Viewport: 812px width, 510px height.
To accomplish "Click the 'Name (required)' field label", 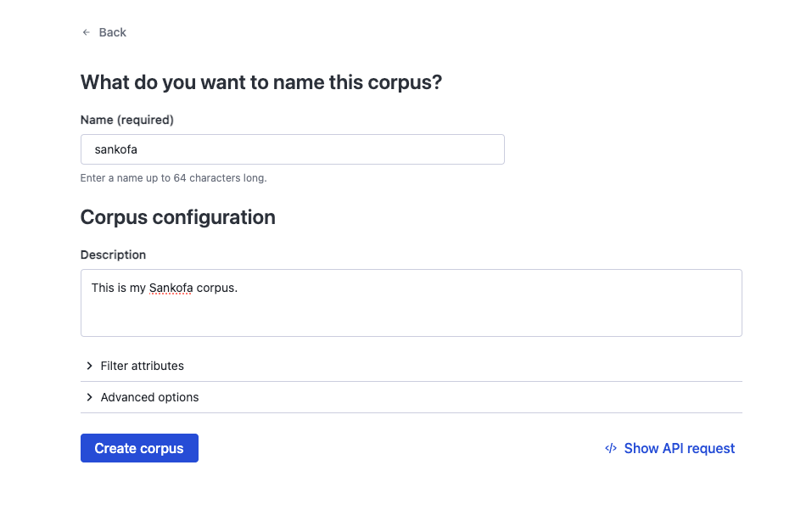I will (x=126, y=120).
